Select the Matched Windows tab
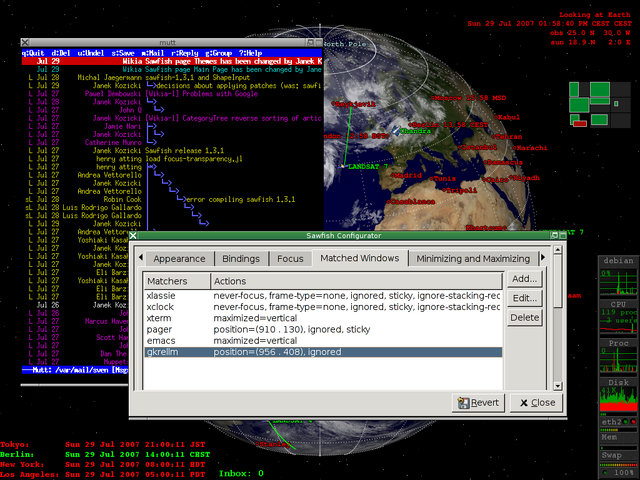The image size is (640, 480). click(360, 258)
